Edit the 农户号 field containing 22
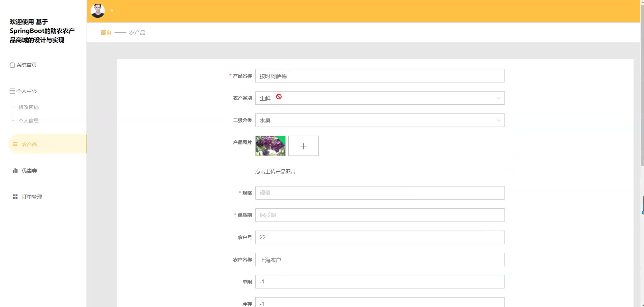This screenshot has height=307, width=644. click(380, 237)
